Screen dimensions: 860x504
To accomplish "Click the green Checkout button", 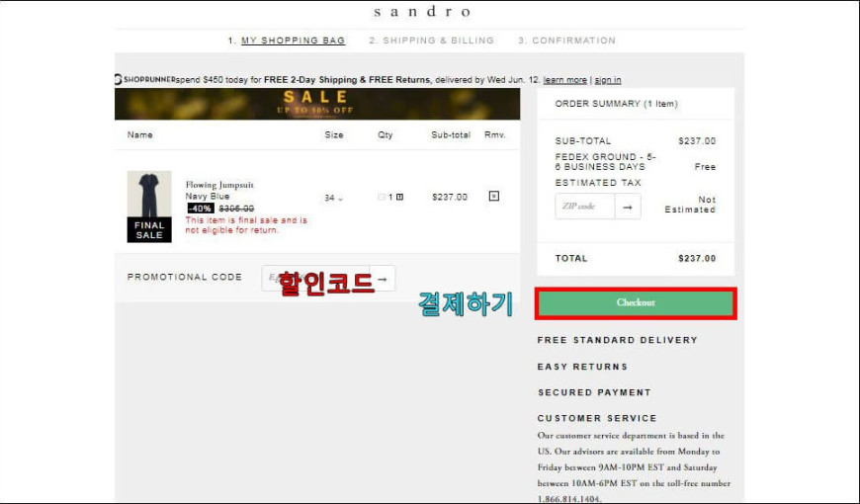I will click(x=636, y=302).
